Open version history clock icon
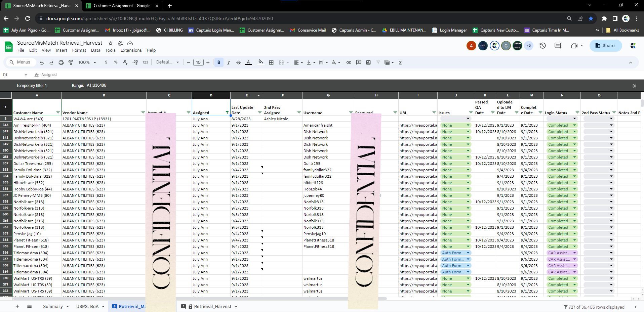The width and height of the screenshot is (644, 312). pyautogui.click(x=542, y=46)
